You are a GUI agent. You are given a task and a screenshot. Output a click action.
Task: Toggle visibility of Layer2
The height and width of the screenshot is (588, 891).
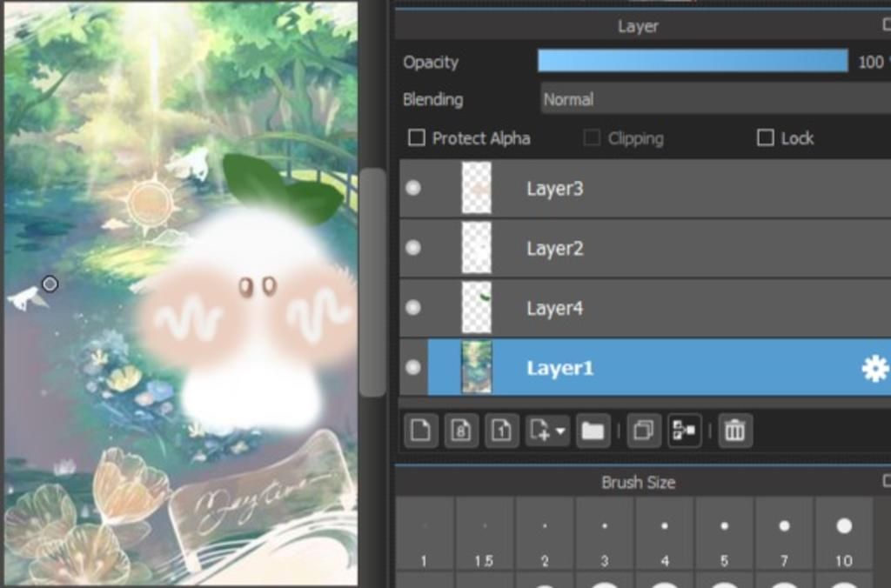[x=413, y=248]
